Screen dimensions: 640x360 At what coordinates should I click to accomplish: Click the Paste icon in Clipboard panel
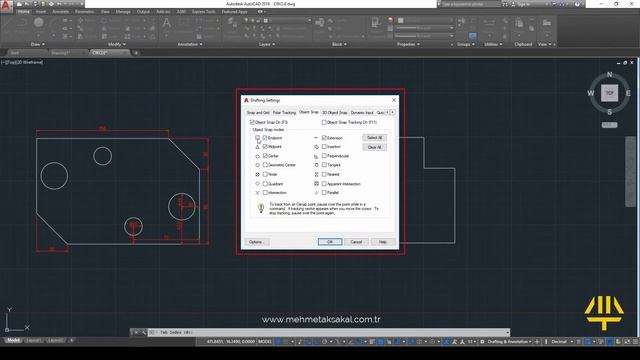[x=519, y=23]
